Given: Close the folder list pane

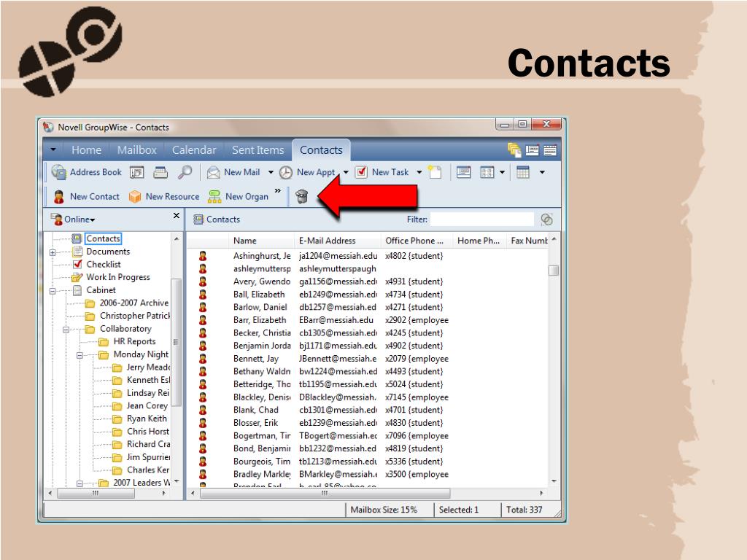Looking at the screenshot, I should 177,216.
